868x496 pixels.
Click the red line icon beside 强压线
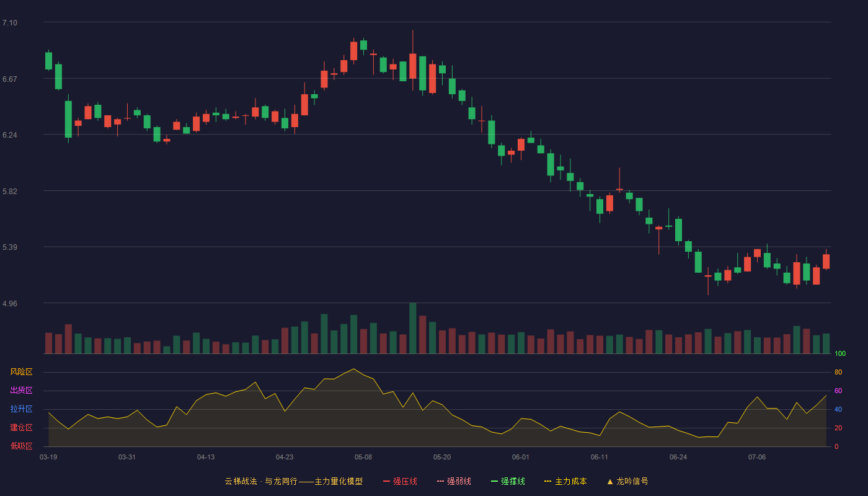[x=387, y=481]
